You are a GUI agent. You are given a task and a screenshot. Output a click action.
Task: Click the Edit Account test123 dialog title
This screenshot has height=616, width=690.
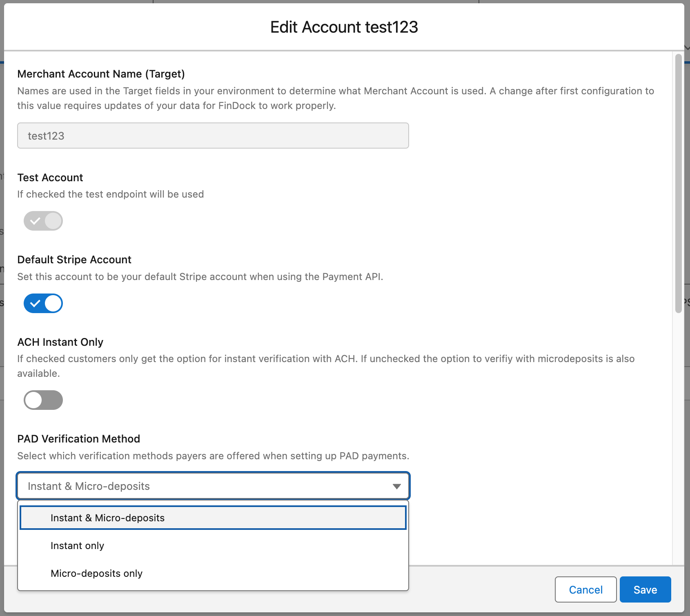pos(344,27)
